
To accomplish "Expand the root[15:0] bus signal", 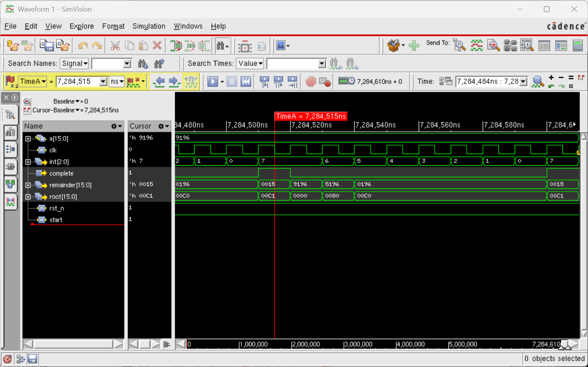I will (28, 197).
